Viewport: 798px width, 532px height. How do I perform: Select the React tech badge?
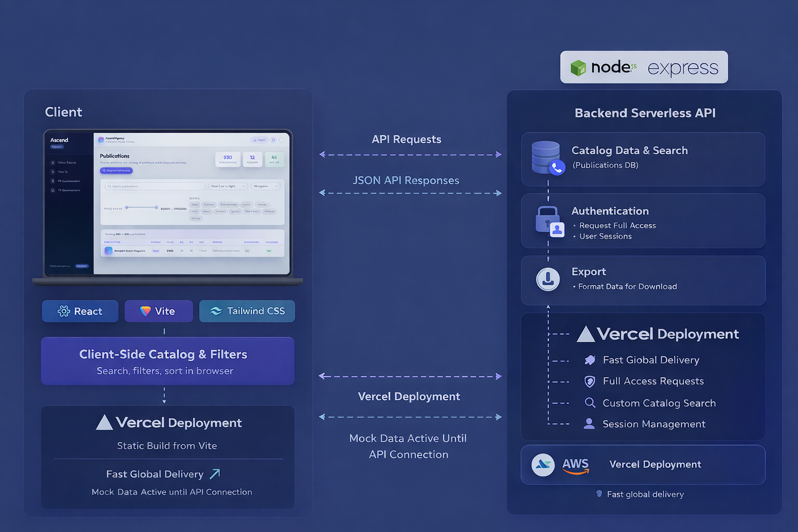click(80, 311)
